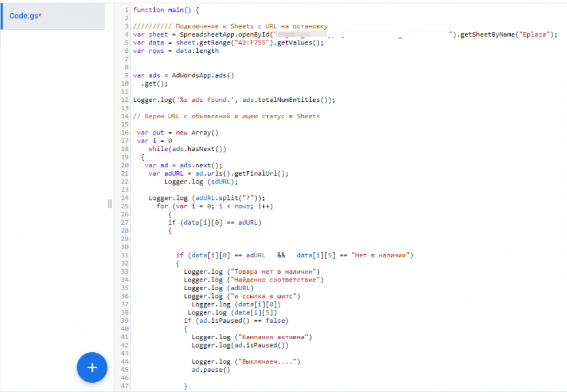Click the 'for (var i = 0' loop line

[x=214, y=206]
